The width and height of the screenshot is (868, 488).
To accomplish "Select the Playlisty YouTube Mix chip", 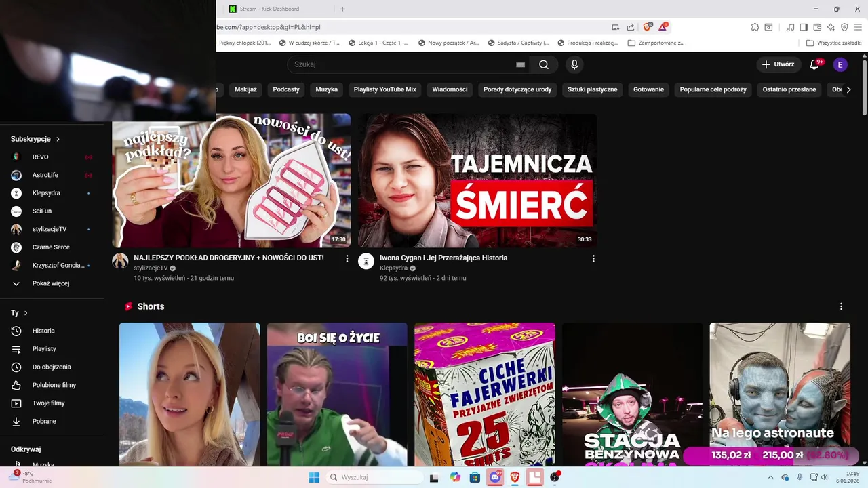I will point(384,89).
